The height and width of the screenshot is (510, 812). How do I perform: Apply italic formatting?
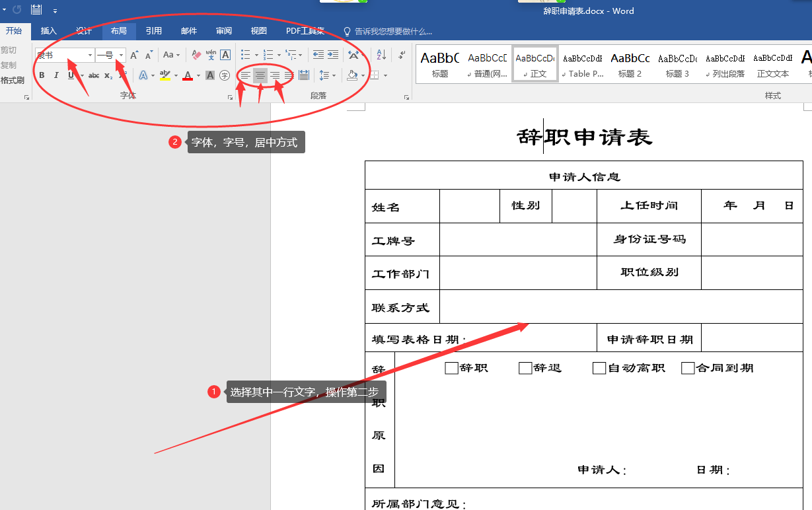[55, 75]
